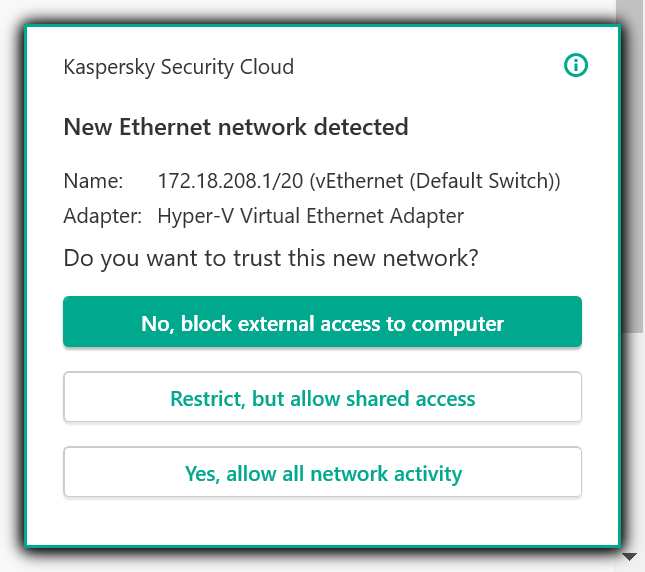
Task: Click blank space below the Yes button
Action: pyautogui.click(x=322, y=522)
